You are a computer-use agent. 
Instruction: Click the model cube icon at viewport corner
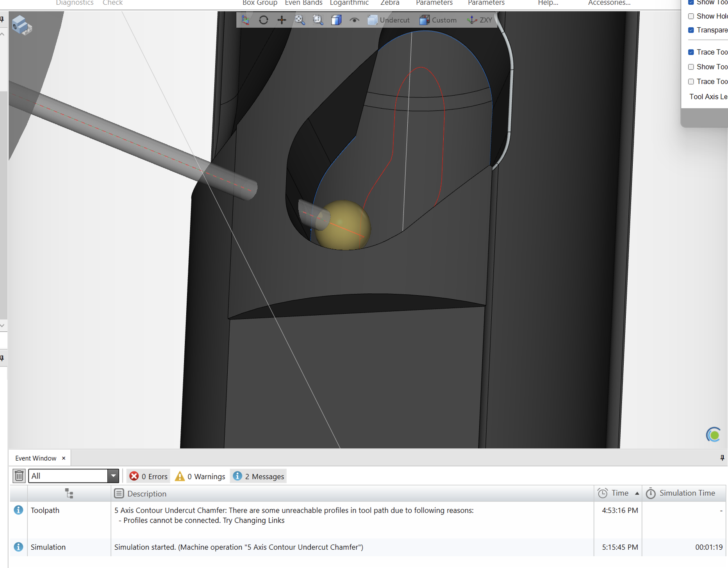(x=21, y=25)
